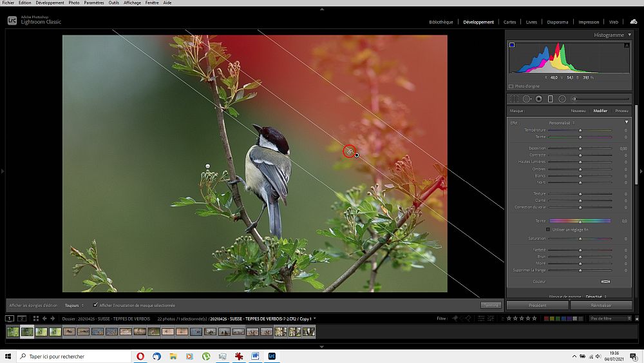
Task: Toggle shadow clipping indicator in histogram
Action: click(x=512, y=45)
